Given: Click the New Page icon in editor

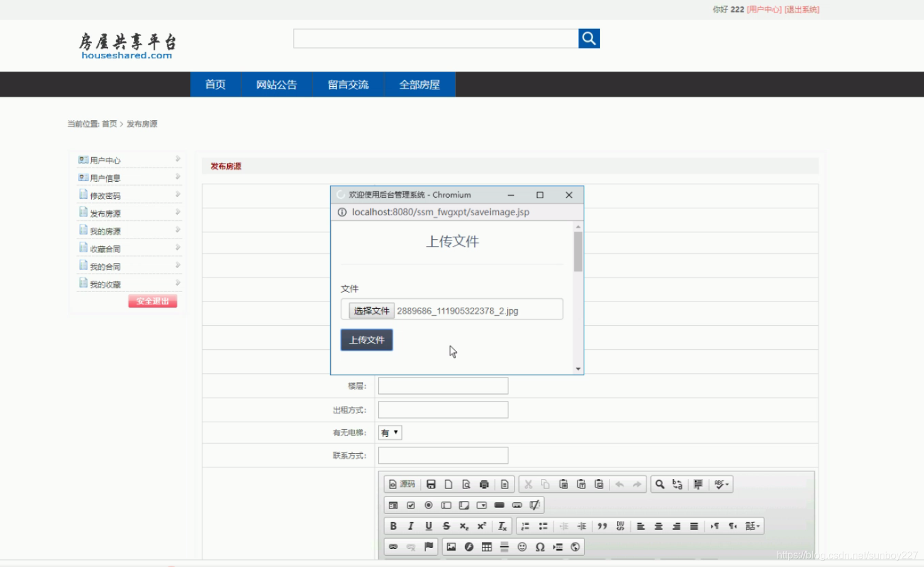Looking at the screenshot, I should tap(448, 484).
